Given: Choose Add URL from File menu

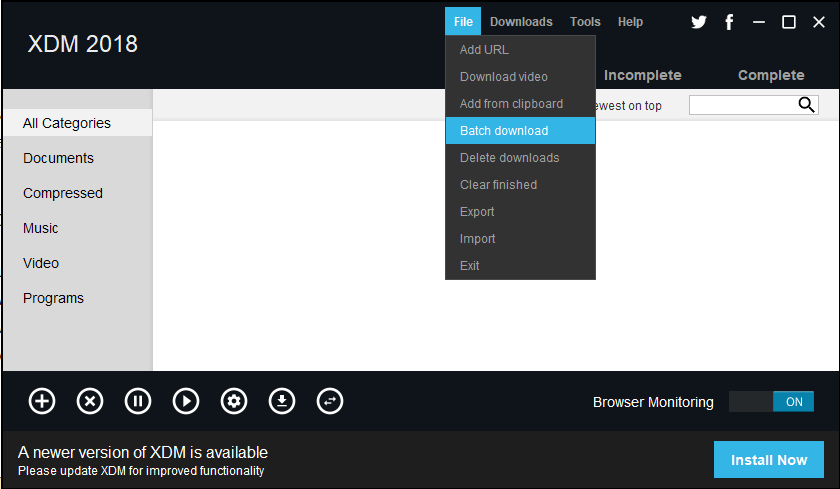Looking at the screenshot, I should [x=520, y=50].
